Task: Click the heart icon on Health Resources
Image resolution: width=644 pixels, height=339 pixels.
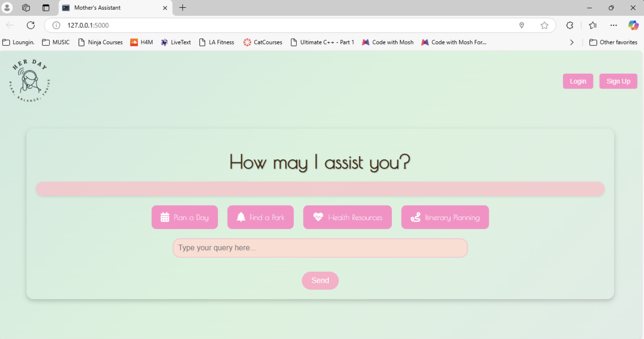Action: point(318,217)
